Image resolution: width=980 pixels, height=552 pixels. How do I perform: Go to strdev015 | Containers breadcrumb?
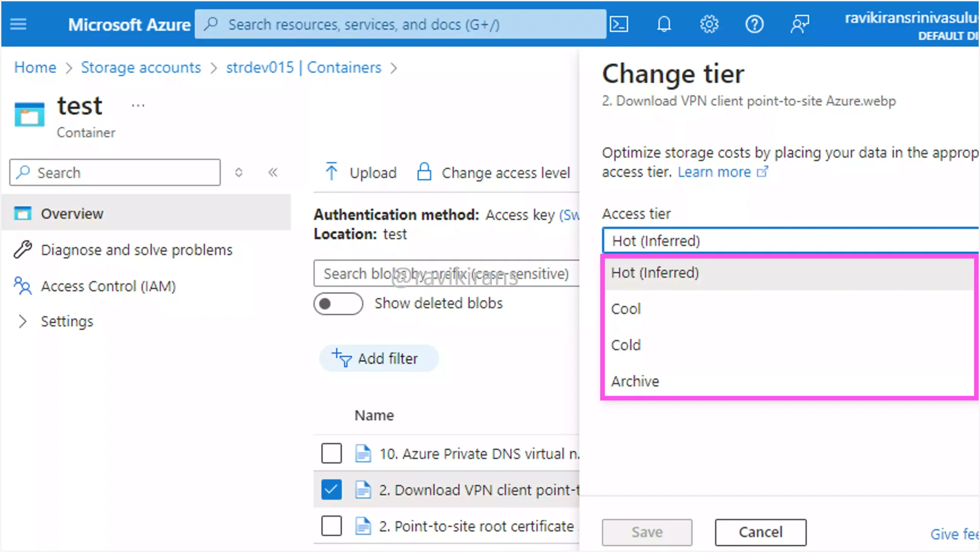pyautogui.click(x=304, y=67)
